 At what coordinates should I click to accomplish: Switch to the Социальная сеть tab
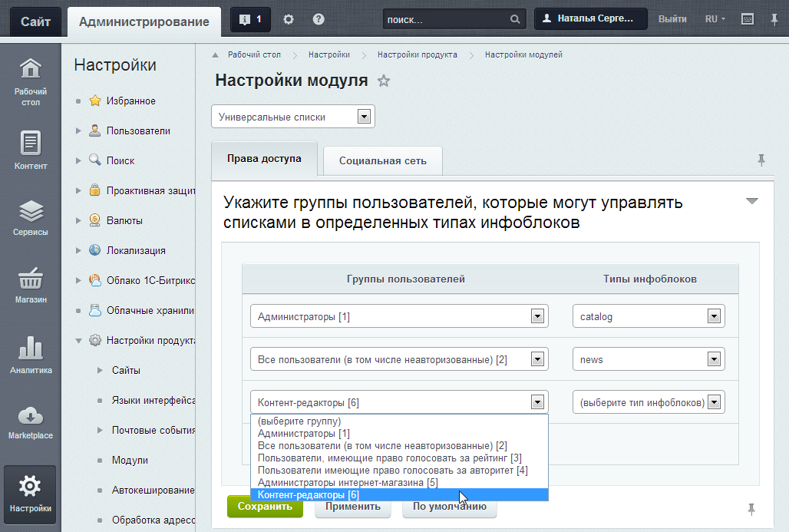point(382,161)
